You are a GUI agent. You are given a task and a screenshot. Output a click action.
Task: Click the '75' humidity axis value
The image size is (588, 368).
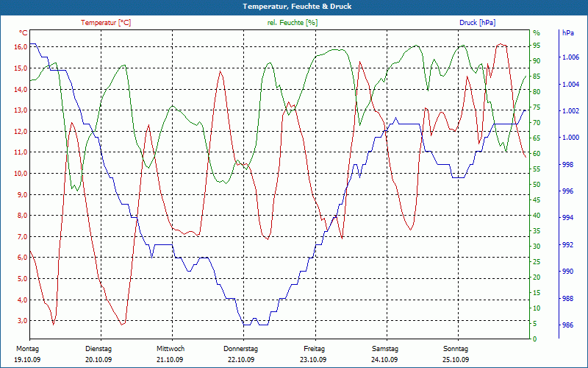(537, 107)
